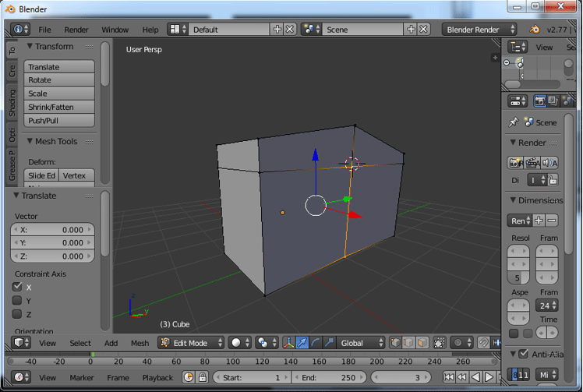This screenshot has height=392, width=583.
Task: Enable the Z constraint axis checkbox
Action: (17, 314)
